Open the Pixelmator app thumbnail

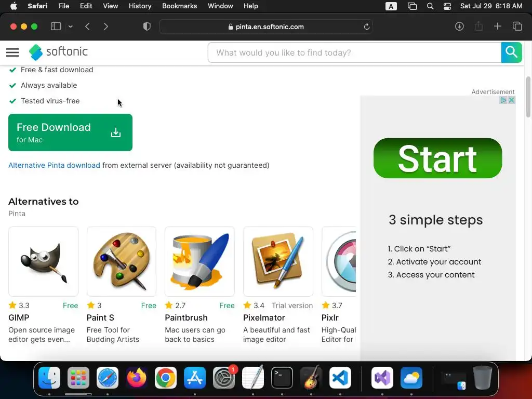278,261
